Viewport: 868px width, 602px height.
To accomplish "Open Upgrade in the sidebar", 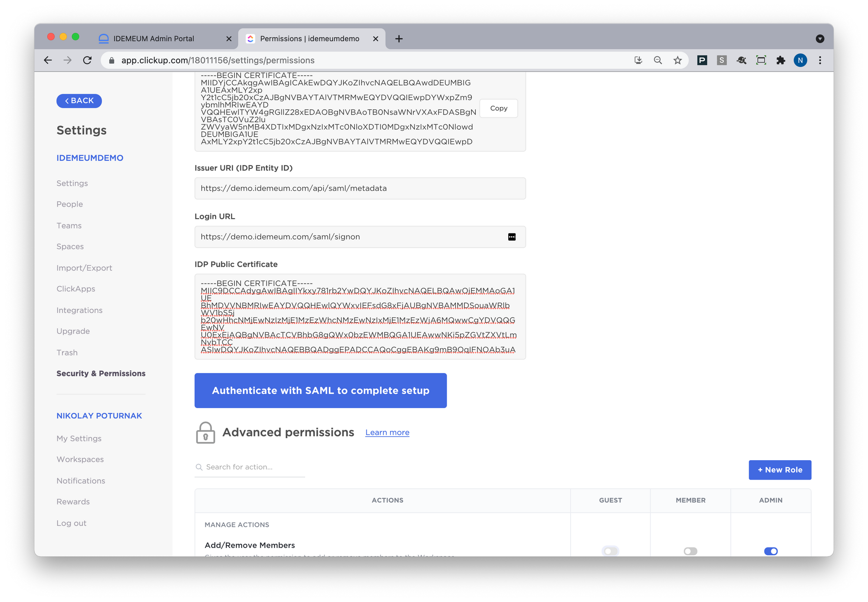I will point(73,331).
